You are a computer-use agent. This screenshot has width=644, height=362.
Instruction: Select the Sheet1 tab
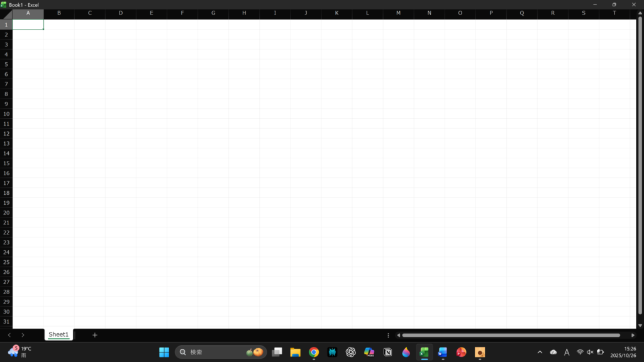(x=58, y=335)
